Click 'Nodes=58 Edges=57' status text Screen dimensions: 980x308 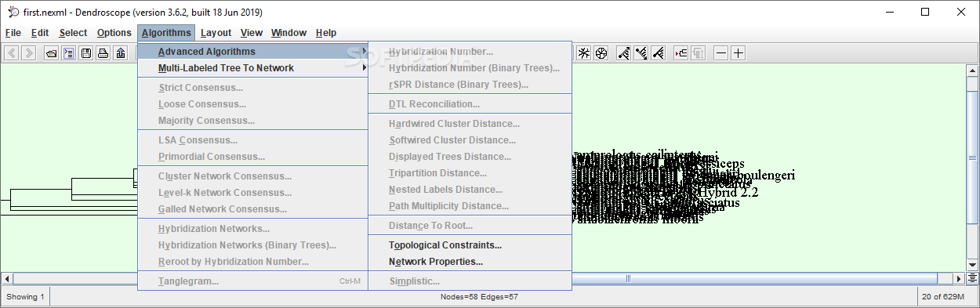[479, 297]
